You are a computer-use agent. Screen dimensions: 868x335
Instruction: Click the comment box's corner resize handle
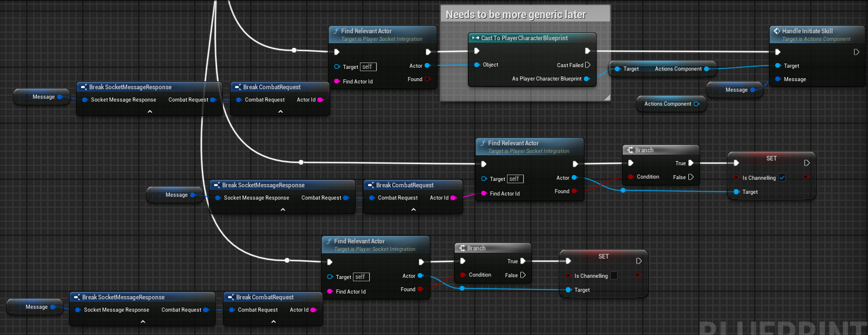click(x=607, y=98)
